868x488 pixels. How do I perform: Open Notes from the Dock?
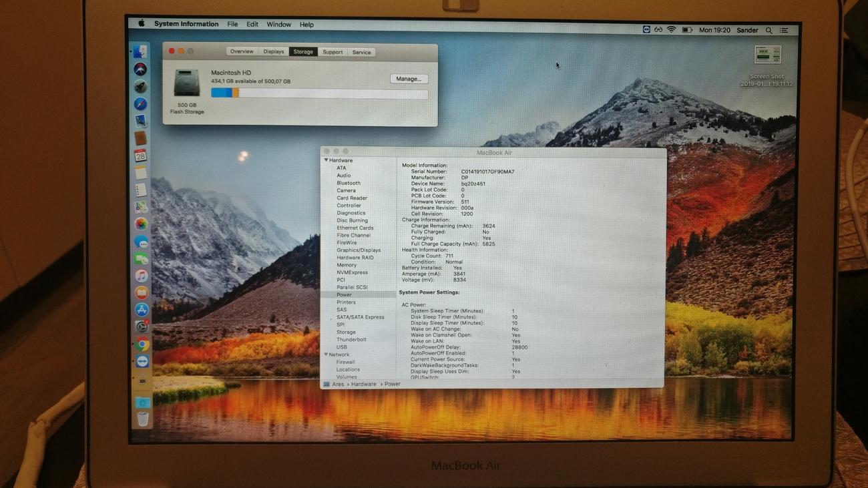pos(140,173)
